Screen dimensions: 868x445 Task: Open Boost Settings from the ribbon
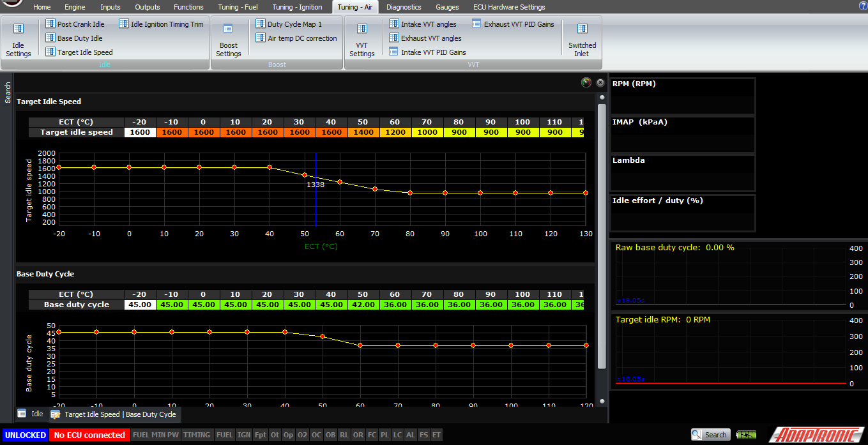pyautogui.click(x=228, y=40)
